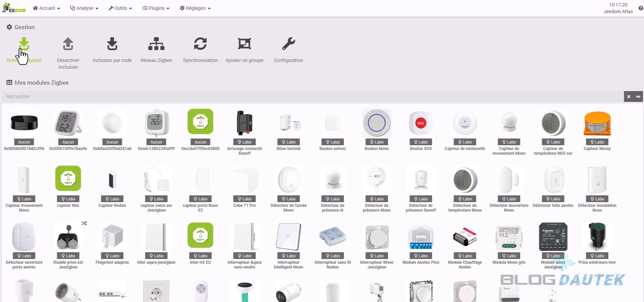Open the Accueil menu
644x302 pixels.
(x=46, y=8)
